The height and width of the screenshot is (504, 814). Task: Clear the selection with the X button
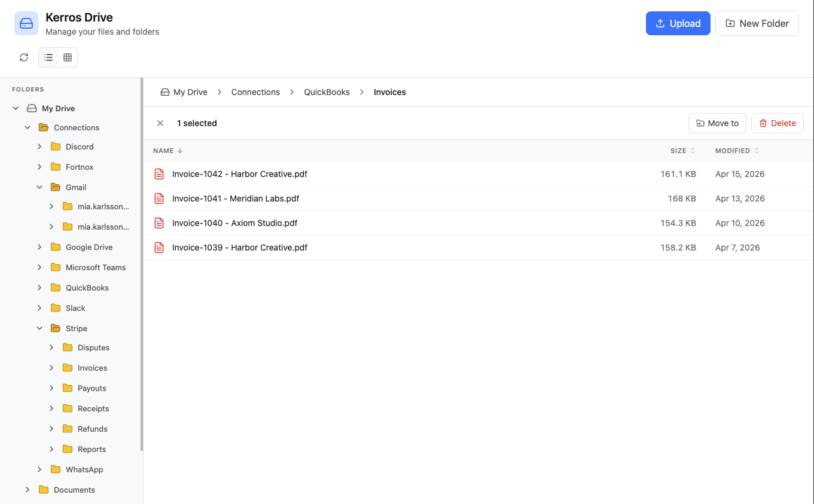(x=160, y=123)
